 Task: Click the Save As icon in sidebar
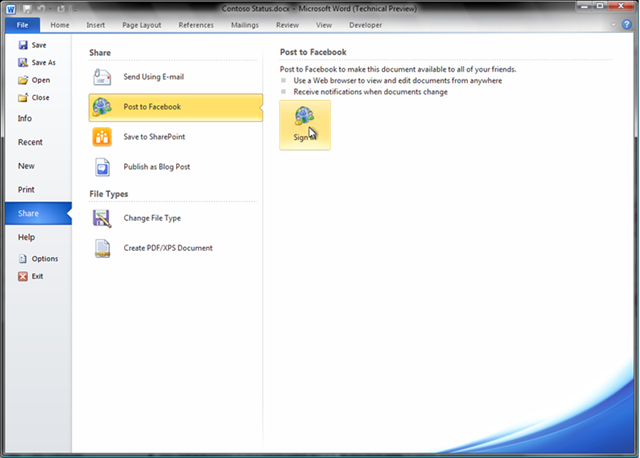coord(23,62)
